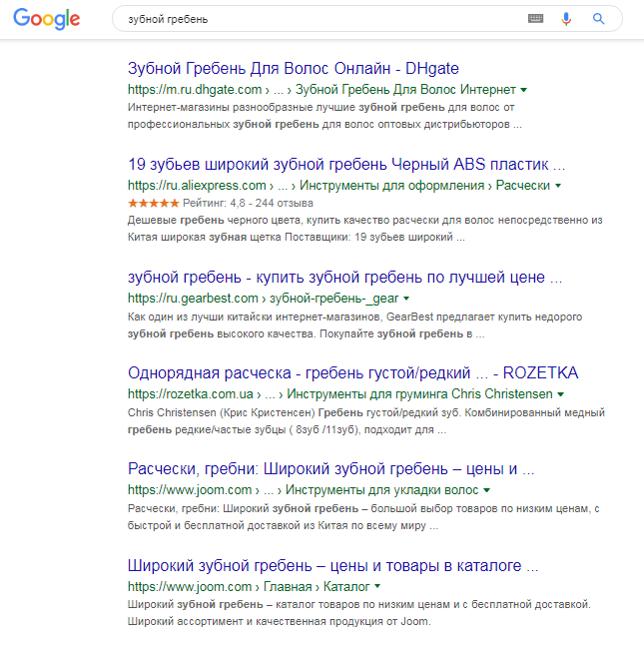Image resolution: width=644 pixels, height=647 pixels.
Task: Open Расчески, гребни: Широкий зубной гребень result
Action: click(x=330, y=469)
